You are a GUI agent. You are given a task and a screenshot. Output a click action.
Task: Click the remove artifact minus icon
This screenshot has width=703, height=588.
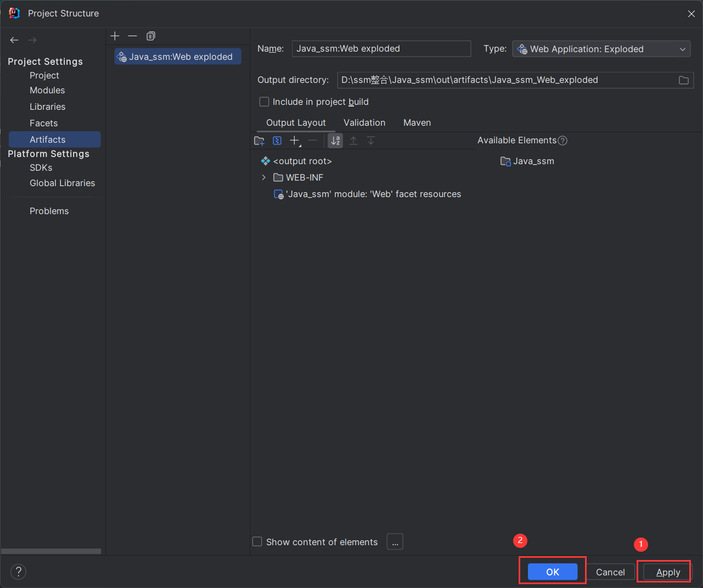coord(132,36)
